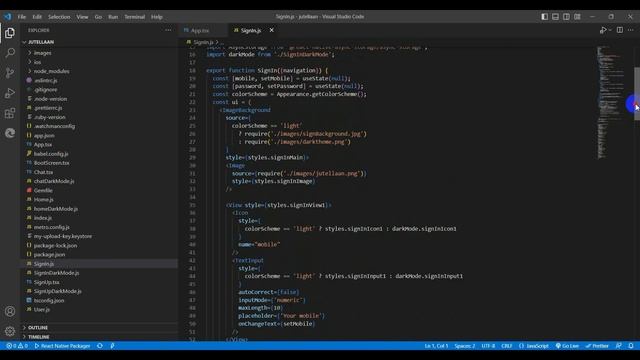This screenshot has width=640, height=360.
Task: Open the Edge browser tools icon in activity bar
Action: pos(10,133)
